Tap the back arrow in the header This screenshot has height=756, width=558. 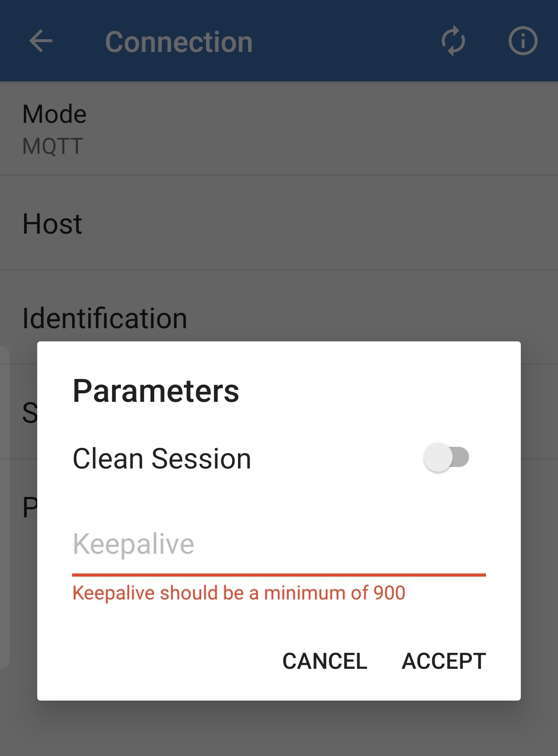[41, 41]
